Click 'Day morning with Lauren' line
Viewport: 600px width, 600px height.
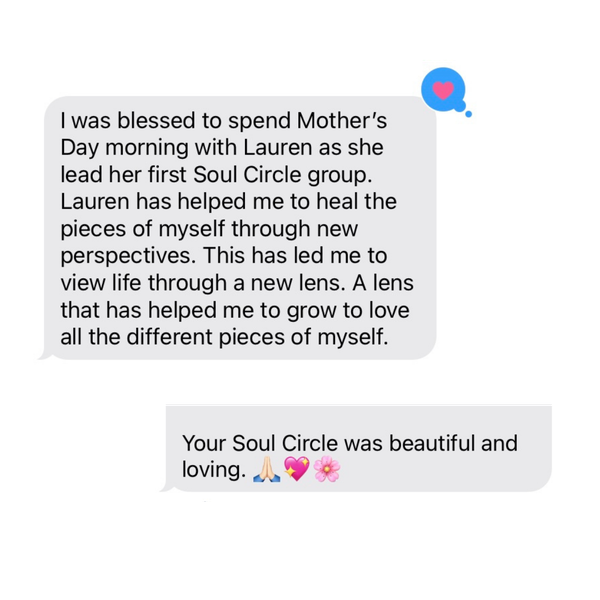pyautogui.click(x=186, y=148)
